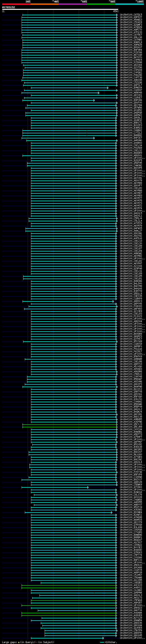The height and width of the screenshot is (644, 146).
Task: Select UniRef100_B9INR4 hit label
Action: coord(131,512)
